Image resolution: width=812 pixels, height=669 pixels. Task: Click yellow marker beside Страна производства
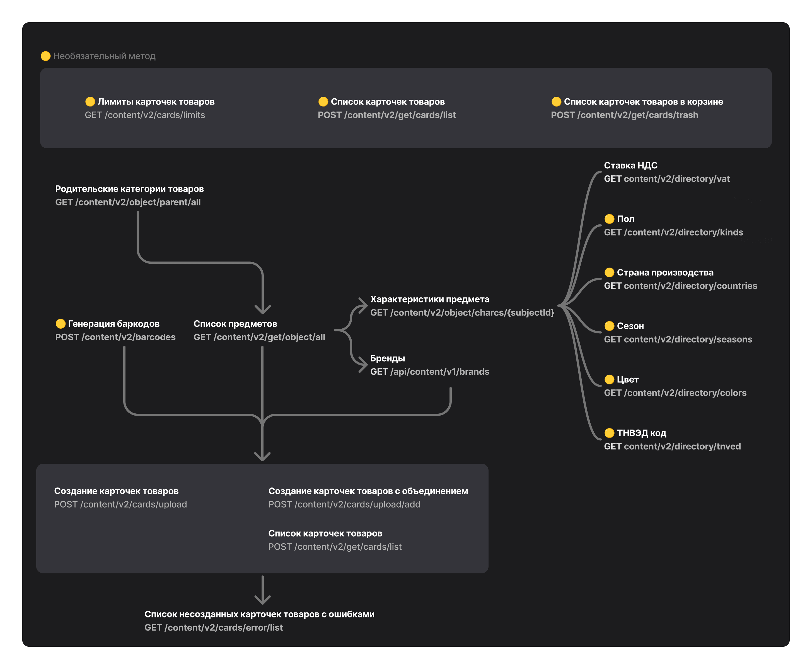click(x=609, y=272)
